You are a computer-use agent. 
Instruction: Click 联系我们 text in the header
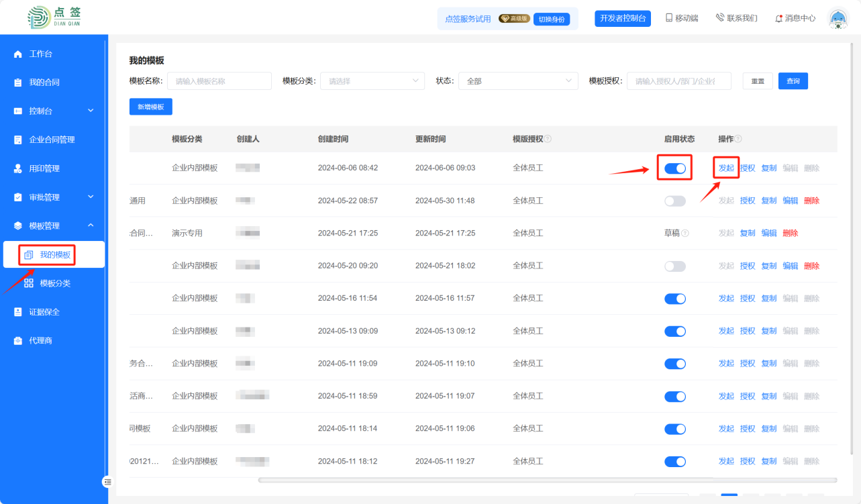coord(742,18)
